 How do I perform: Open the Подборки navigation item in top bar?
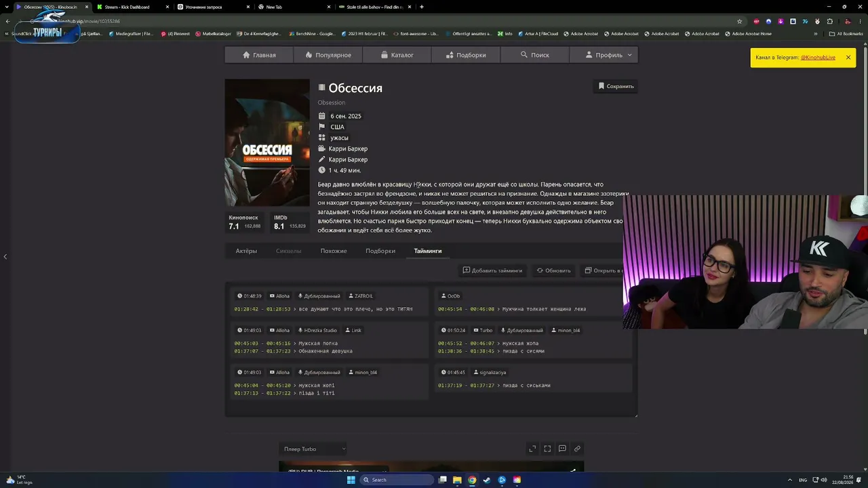(466, 55)
